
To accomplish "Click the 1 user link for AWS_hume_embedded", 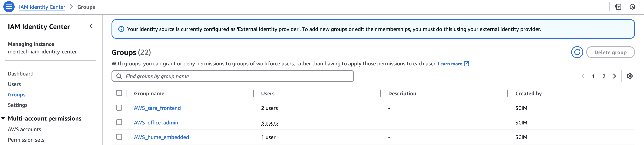I will (268, 137).
